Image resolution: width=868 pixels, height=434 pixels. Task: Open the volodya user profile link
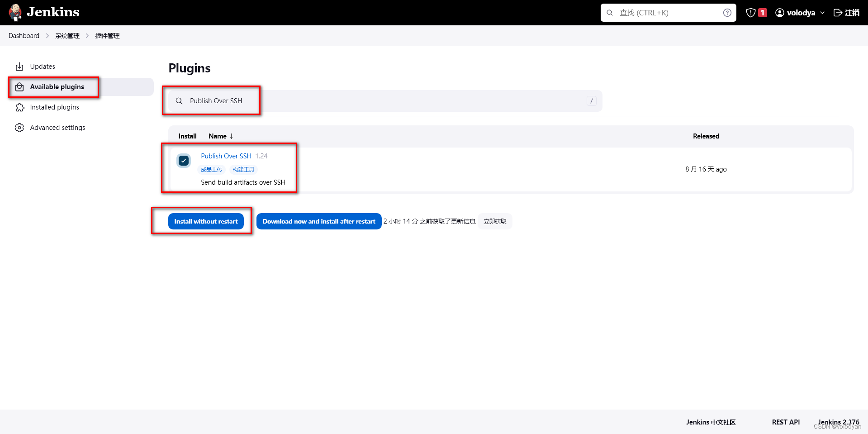(801, 13)
